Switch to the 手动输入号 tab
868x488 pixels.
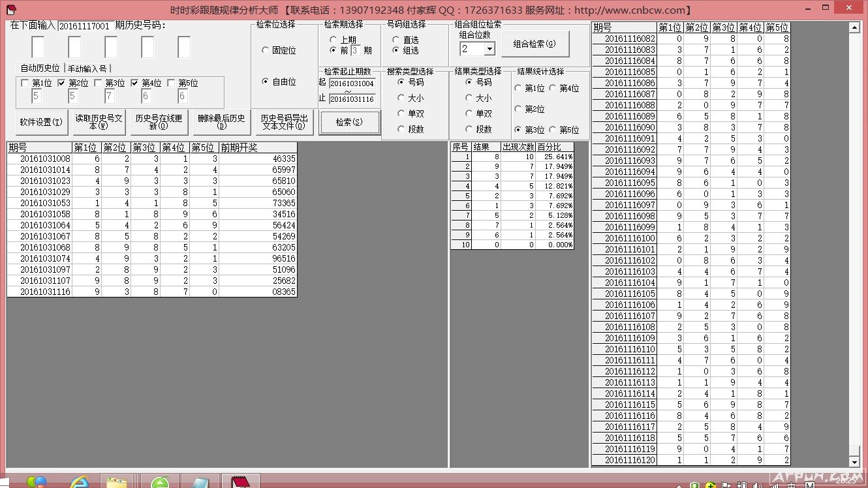87,68
